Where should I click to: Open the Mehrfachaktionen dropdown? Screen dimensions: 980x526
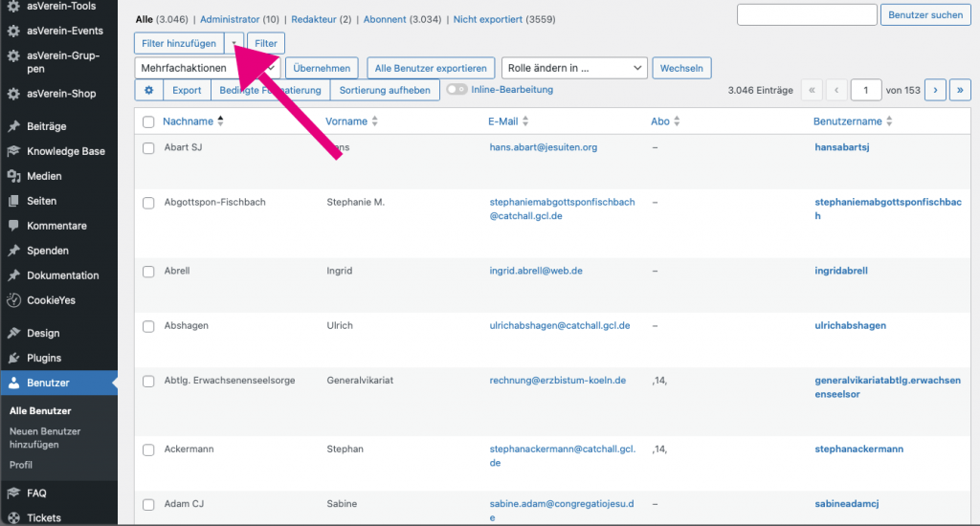(208, 68)
